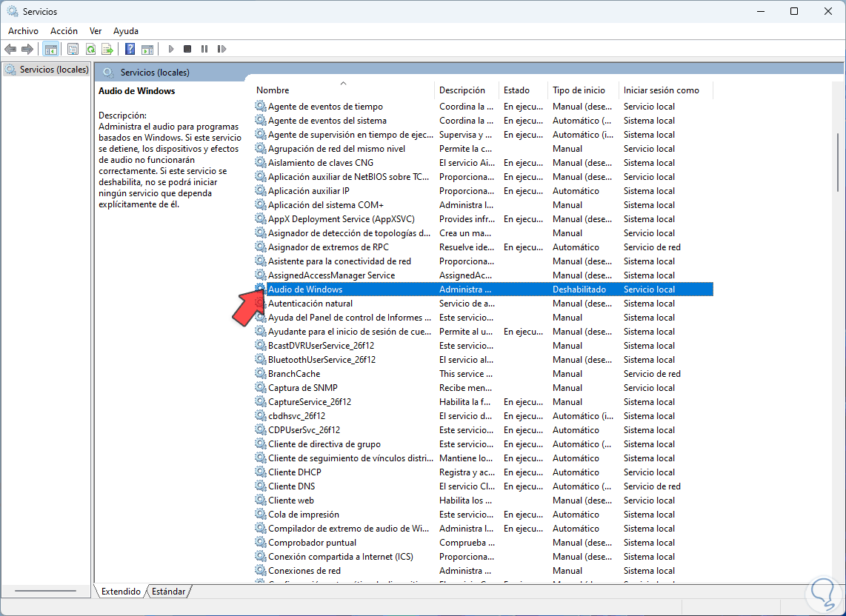Select CaptureService_26f12 service

[x=484, y=401]
